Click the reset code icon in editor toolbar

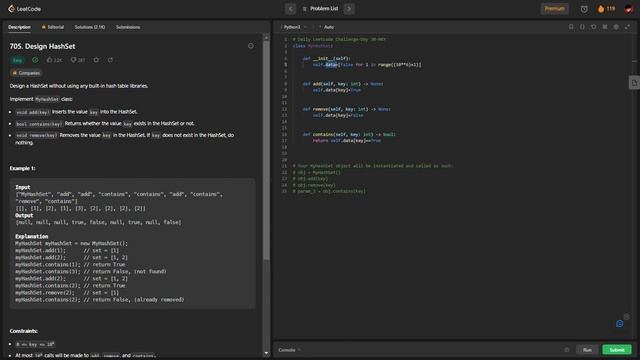click(593, 27)
